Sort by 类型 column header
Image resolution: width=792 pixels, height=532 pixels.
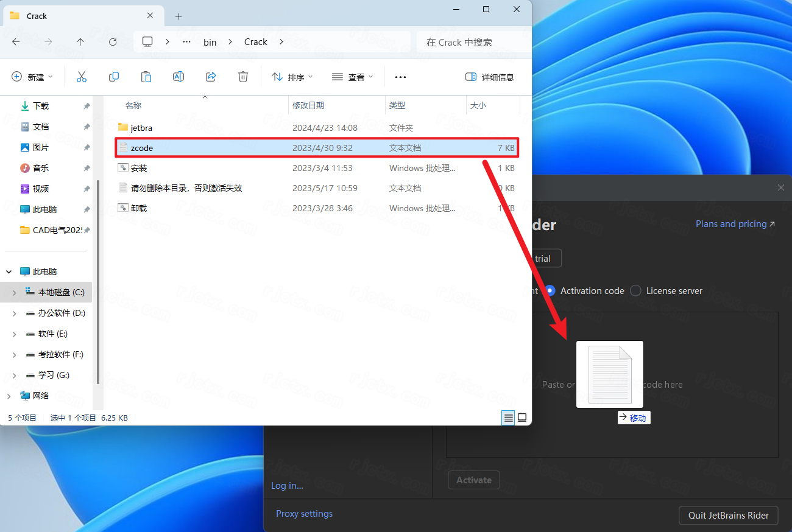pos(397,105)
